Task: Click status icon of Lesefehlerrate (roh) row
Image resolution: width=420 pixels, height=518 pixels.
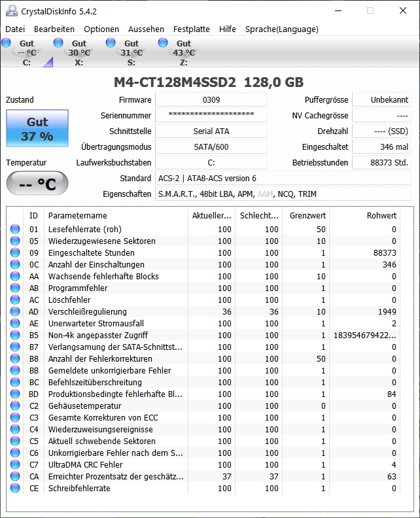Action: point(15,229)
